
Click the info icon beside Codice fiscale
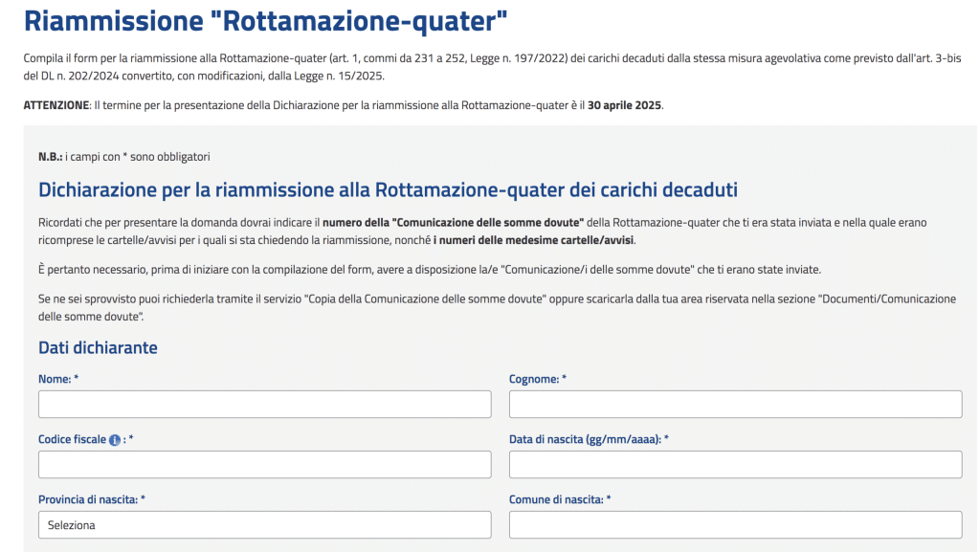click(115, 440)
